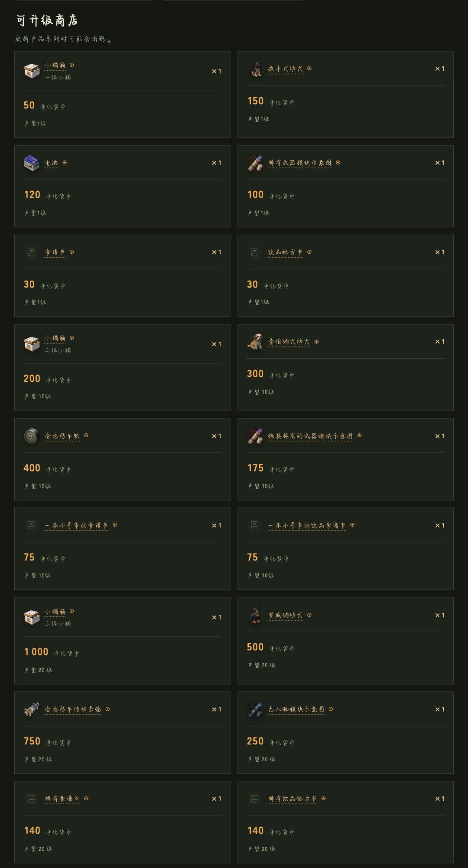Click the 电池 battery icon

pos(32,163)
